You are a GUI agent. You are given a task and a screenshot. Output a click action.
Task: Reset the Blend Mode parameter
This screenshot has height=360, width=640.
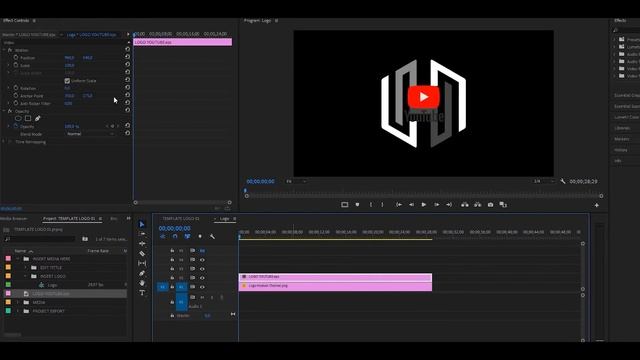(128, 133)
